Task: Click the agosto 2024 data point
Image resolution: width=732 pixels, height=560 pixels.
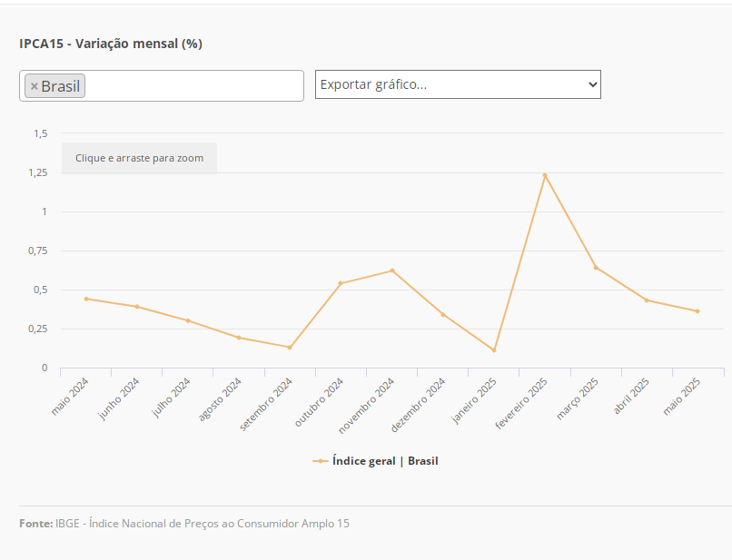Action: [239, 338]
